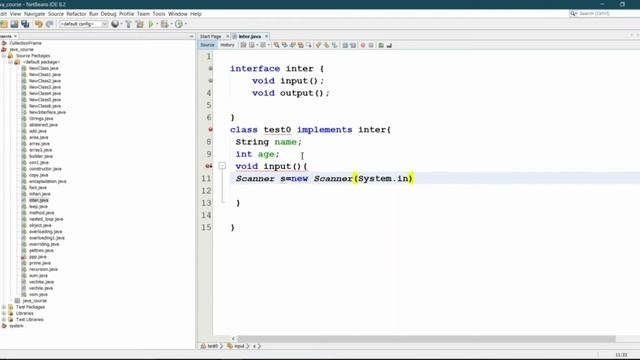Switch to the Start Page tab
This screenshot has width=640, height=360.
tap(211, 36)
